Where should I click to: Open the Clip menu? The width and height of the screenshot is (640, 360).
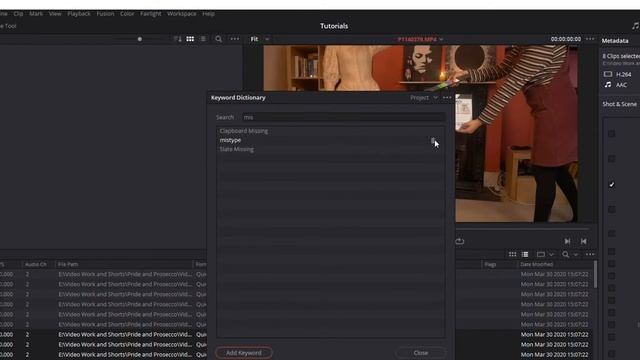click(18, 13)
